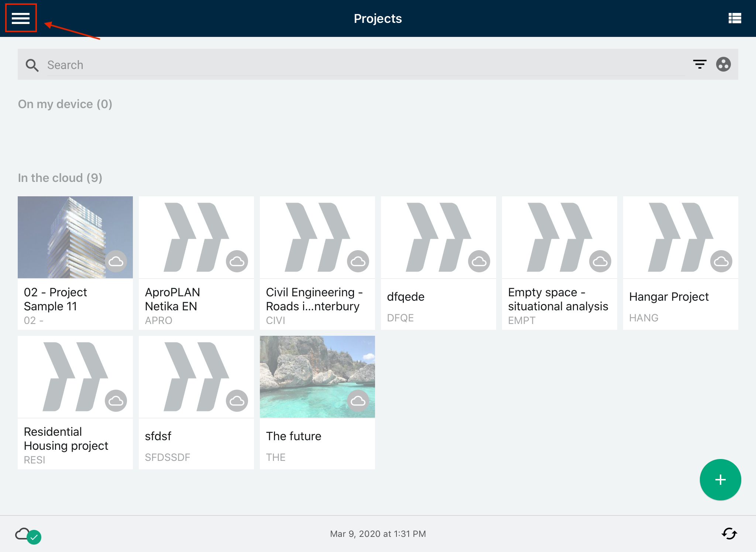Image resolution: width=756 pixels, height=552 pixels.
Task: Click the 'Projects' header title
Action: (378, 18)
